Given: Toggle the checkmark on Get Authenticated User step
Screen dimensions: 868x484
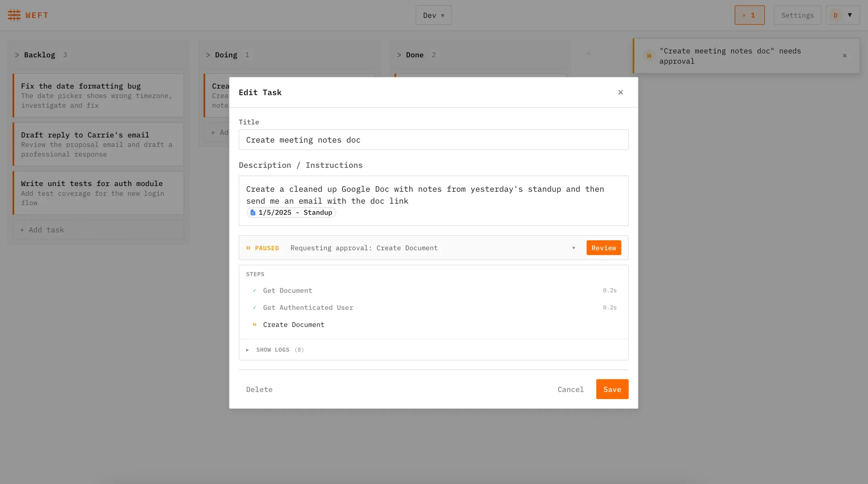Looking at the screenshot, I should pyautogui.click(x=255, y=307).
